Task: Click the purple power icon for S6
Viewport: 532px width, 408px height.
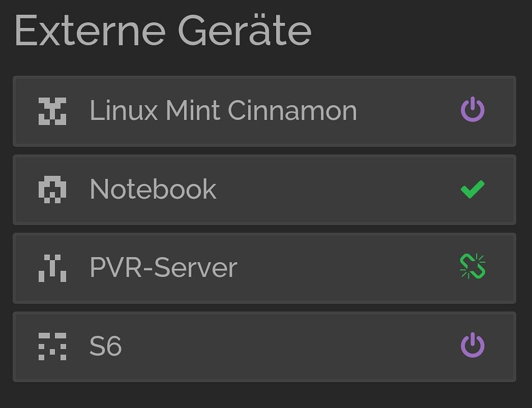Action: tap(472, 346)
